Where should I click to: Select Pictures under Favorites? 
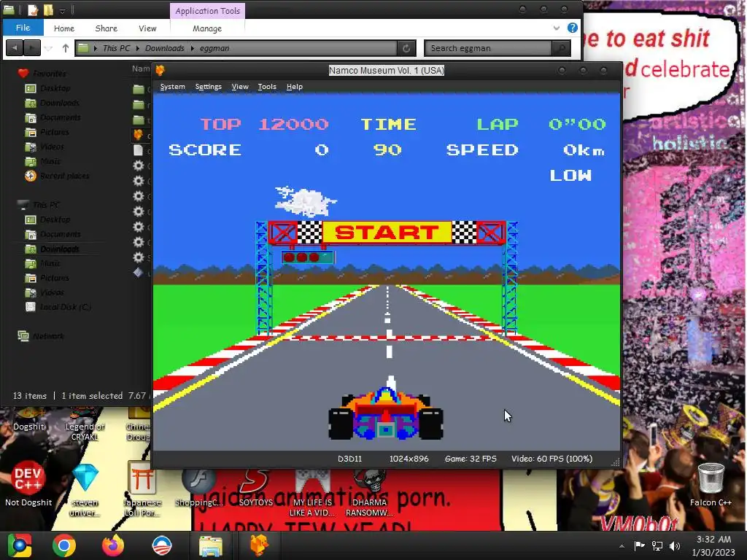(x=54, y=132)
